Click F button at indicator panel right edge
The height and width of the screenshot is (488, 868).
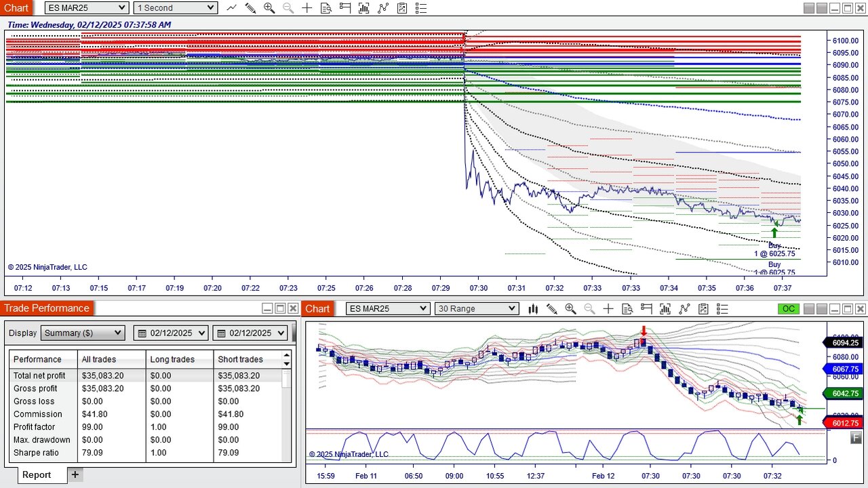pos(854,437)
